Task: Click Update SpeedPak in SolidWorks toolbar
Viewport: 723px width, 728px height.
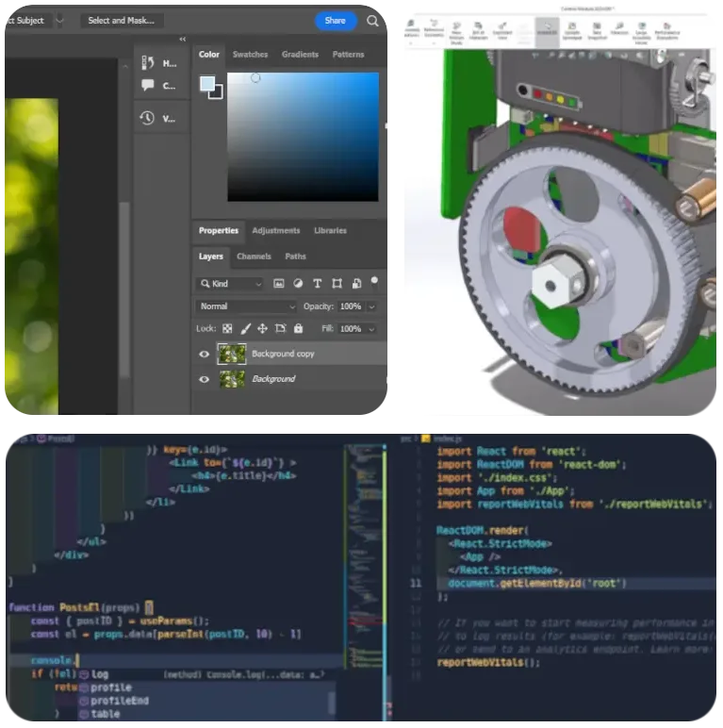Action: coord(572,31)
